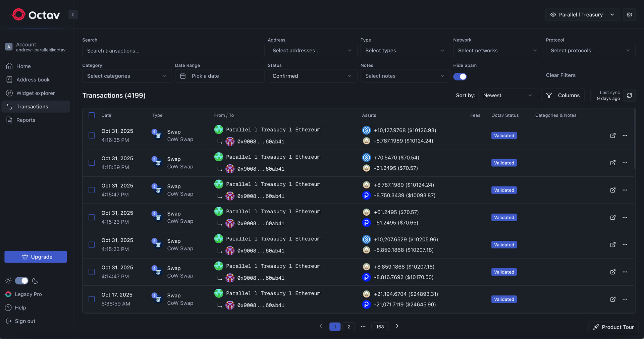Open the Select categories dropdown
Screen dimensions: 644x339
(127, 76)
